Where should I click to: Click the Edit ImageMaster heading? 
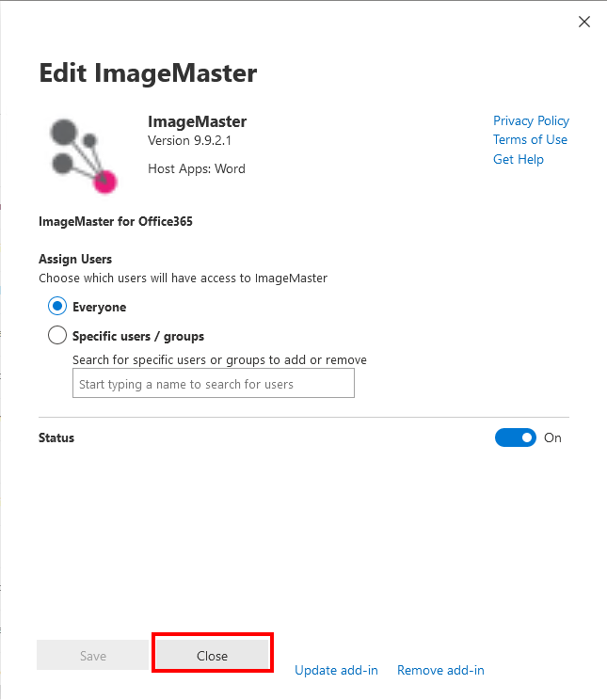pos(148,72)
